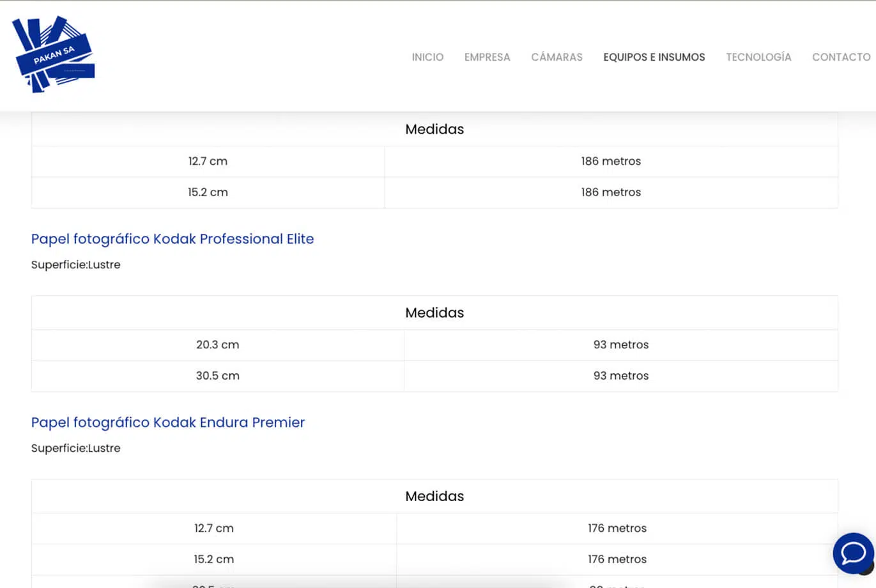Image resolution: width=876 pixels, height=588 pixels.
Task: Click Medidas header above 176 metros rows
Action: (434, 496)
